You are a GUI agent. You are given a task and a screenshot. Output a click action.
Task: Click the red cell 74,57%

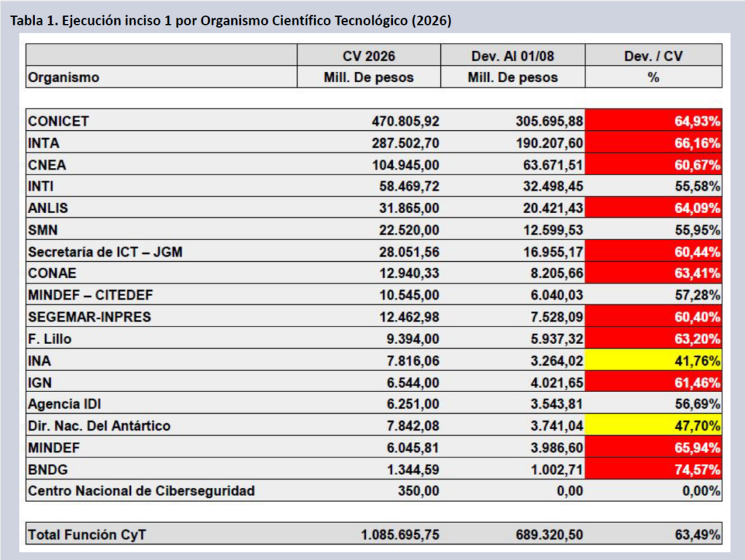tap(653, 468)
